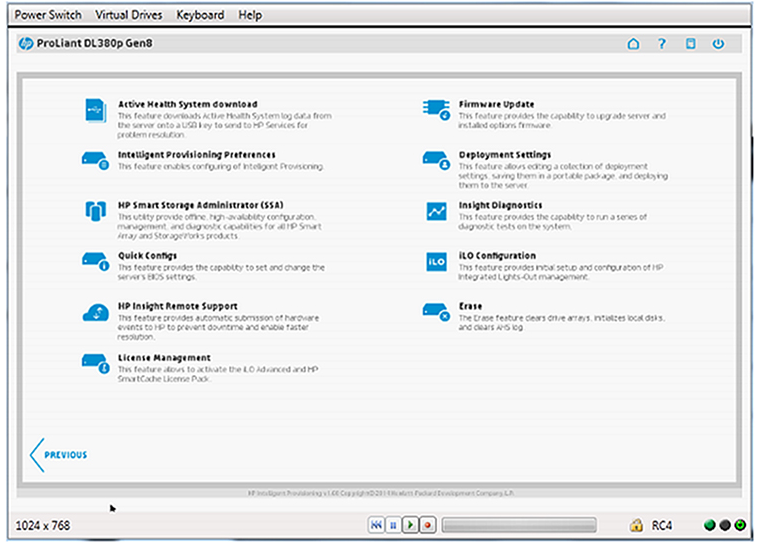Open the Keyboard menu

[x=200, y=15]
